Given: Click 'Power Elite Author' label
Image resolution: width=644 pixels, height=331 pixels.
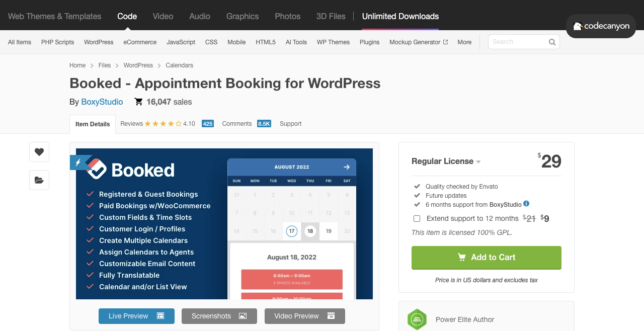Looking at the screenshot, I should [x=465, y=319].
